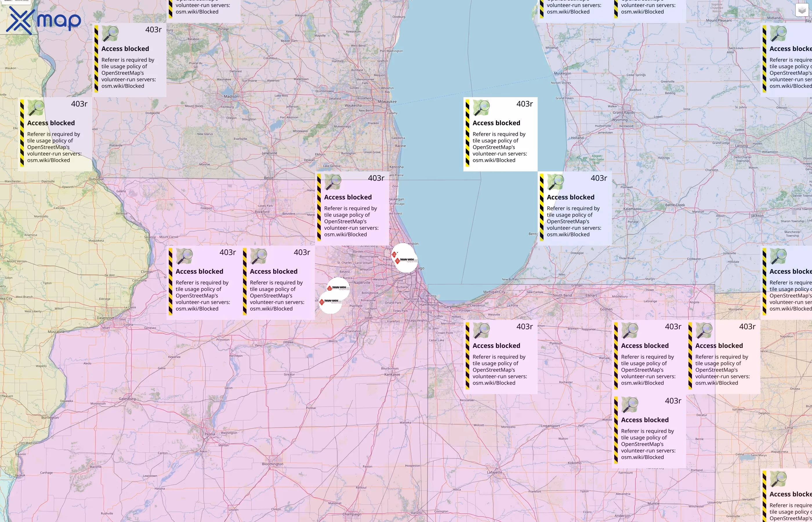Click the Kankakee city label
The width and height of the screenshot is (812, 522).
pyautogui.click(x=392, y=375)
